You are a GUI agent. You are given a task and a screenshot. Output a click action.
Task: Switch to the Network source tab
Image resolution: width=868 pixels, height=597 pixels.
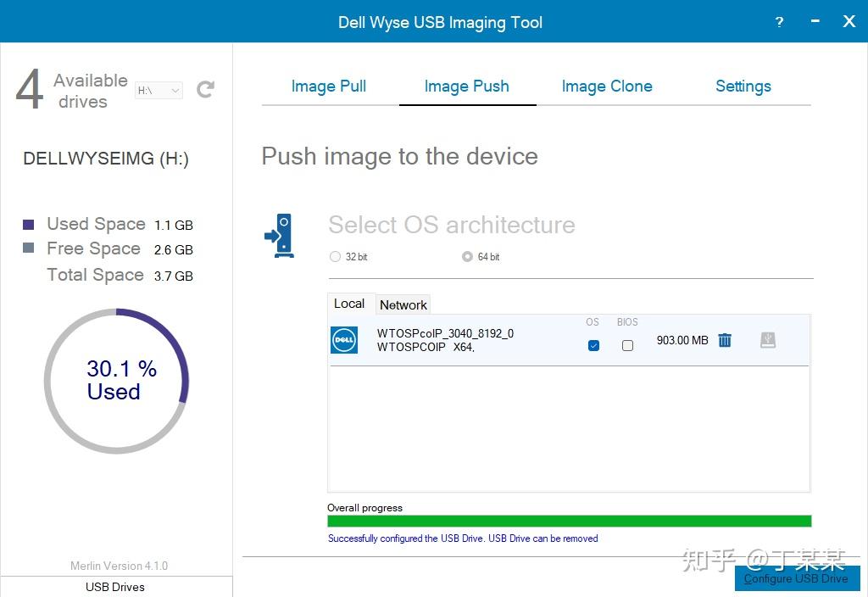point(403,304)
